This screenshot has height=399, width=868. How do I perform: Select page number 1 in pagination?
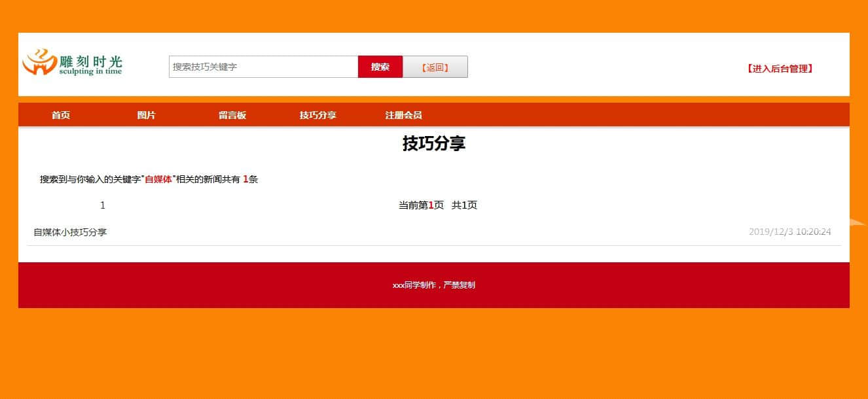coord(103,205)
